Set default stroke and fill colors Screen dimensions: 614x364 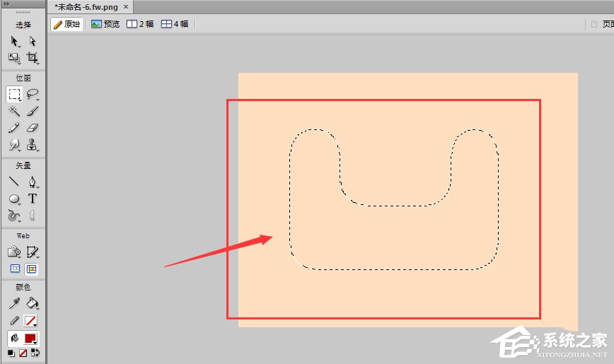click(11, 353)
